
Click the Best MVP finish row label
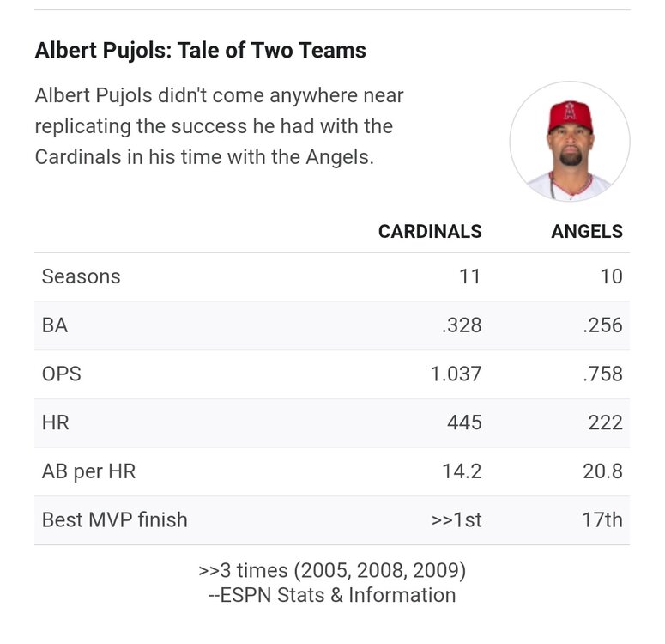tap(114, 520)
